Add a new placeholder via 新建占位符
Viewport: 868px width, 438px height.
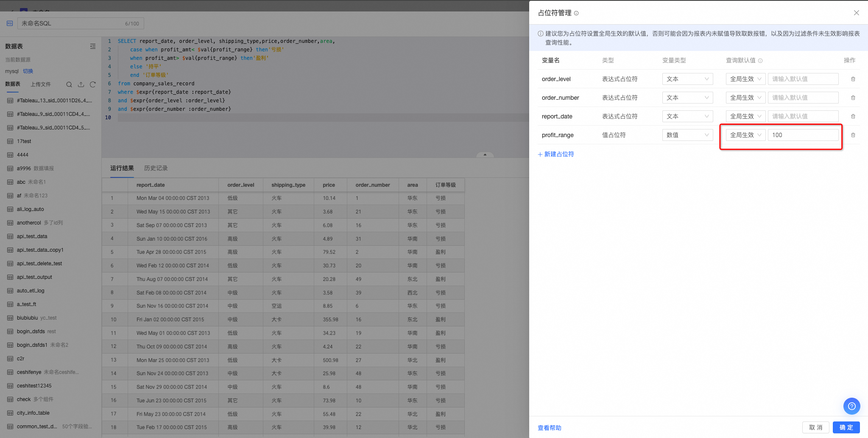coord(556,154)
